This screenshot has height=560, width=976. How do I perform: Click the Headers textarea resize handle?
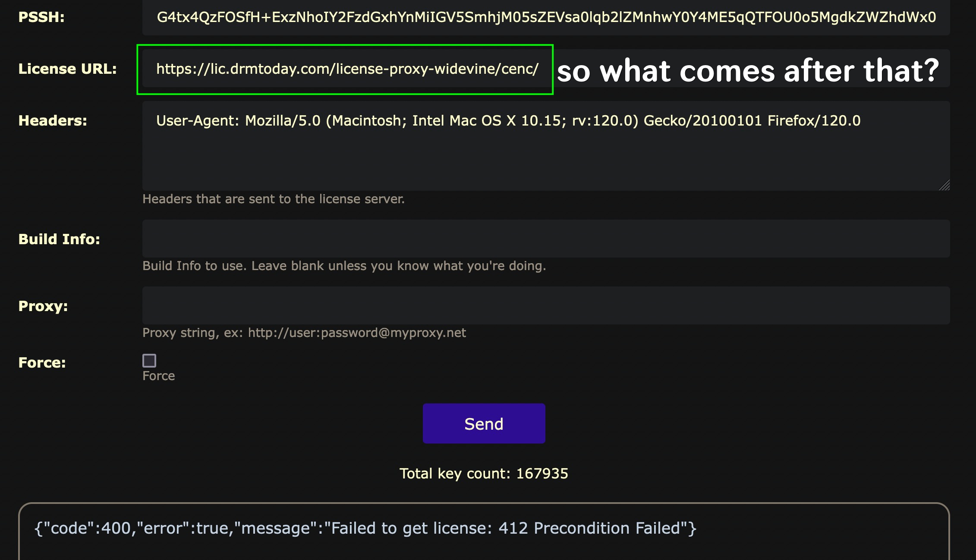pos(945,186)
